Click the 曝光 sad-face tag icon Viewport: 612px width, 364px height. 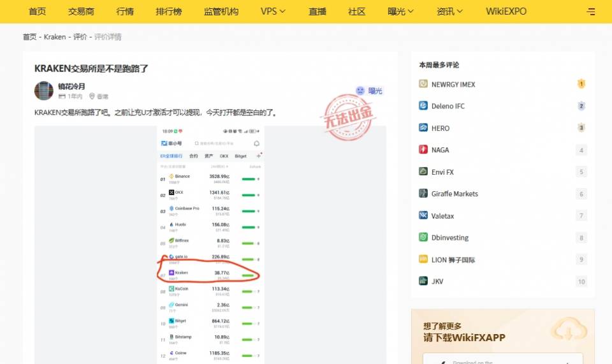tap(360, 91)
